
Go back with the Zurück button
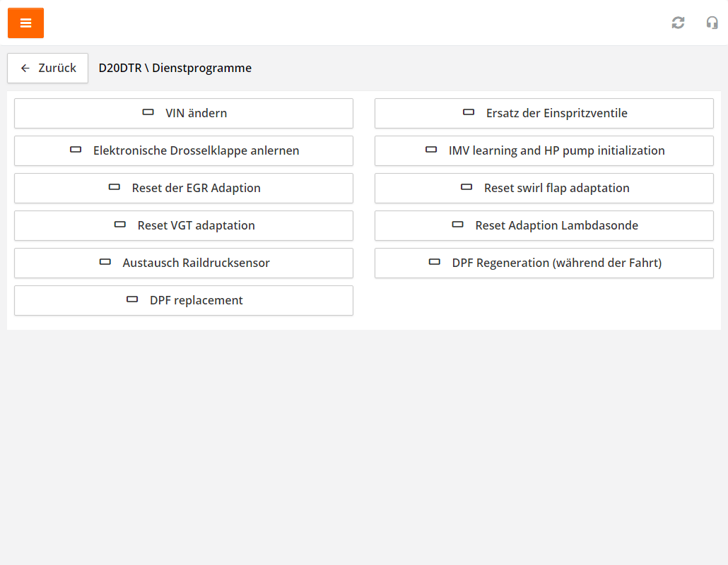tap(48, 69)
